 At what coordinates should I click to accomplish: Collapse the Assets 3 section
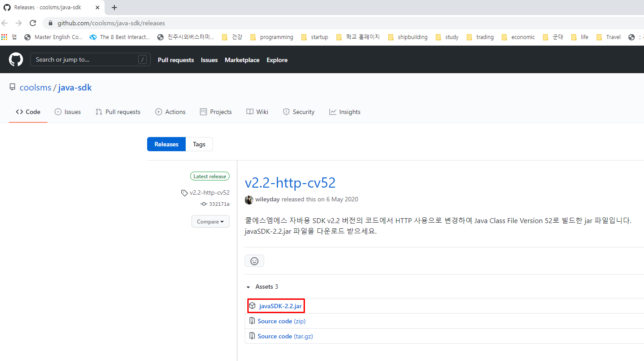coord(262,286)
